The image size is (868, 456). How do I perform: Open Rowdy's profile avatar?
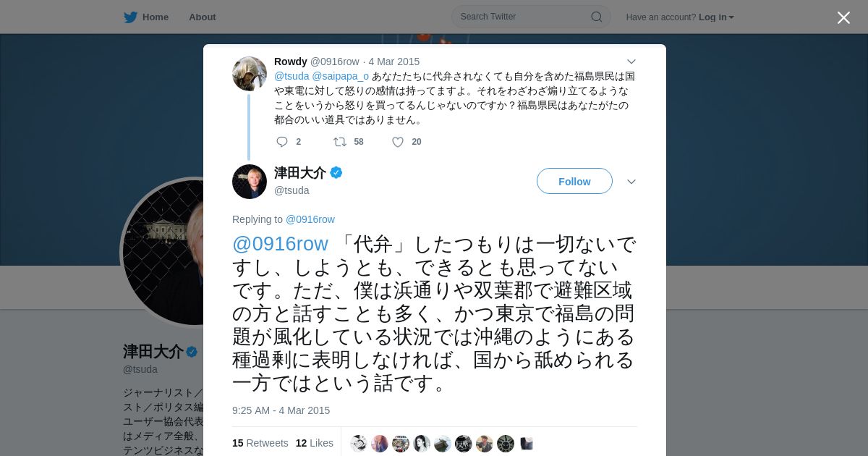tap(250, 74)
